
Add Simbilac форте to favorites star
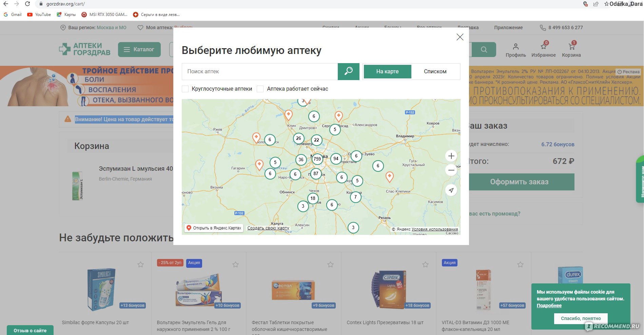click(140, 264)
